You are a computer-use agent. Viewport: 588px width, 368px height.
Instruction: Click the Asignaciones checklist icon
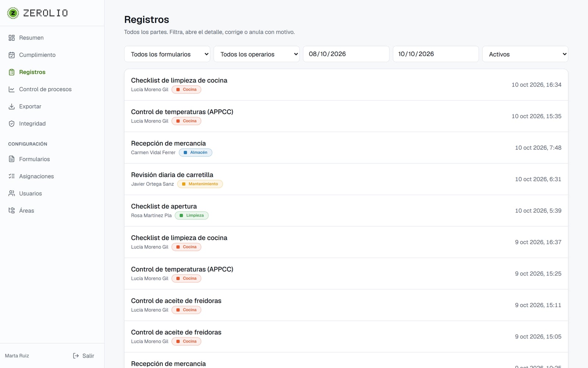[12, 176]
